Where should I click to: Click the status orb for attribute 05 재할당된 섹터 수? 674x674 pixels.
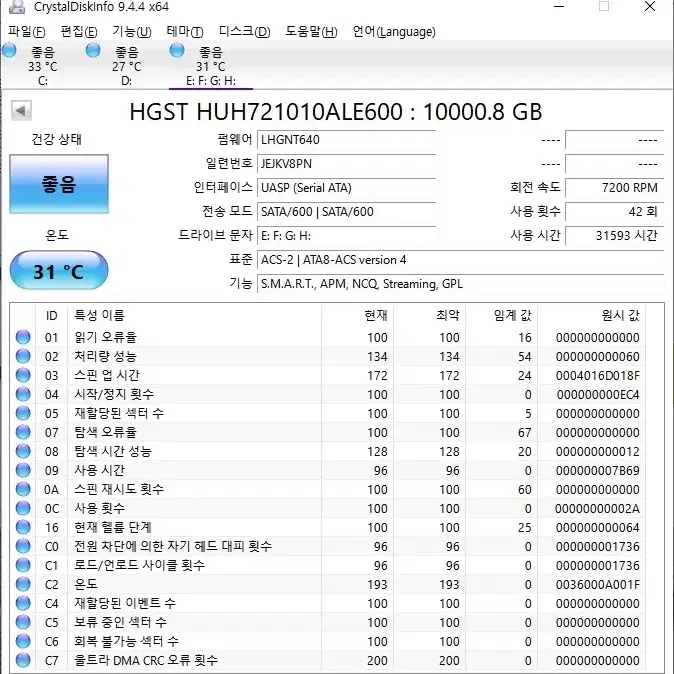pos(23,413)
